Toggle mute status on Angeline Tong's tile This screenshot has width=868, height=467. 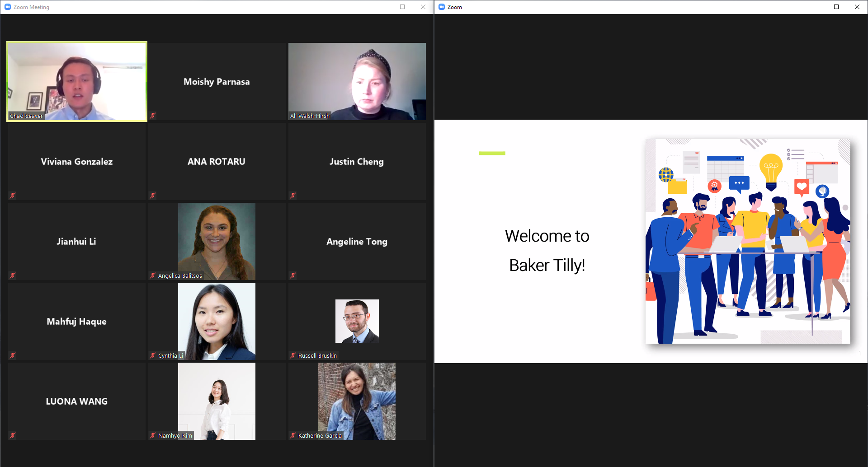(293, 276)
